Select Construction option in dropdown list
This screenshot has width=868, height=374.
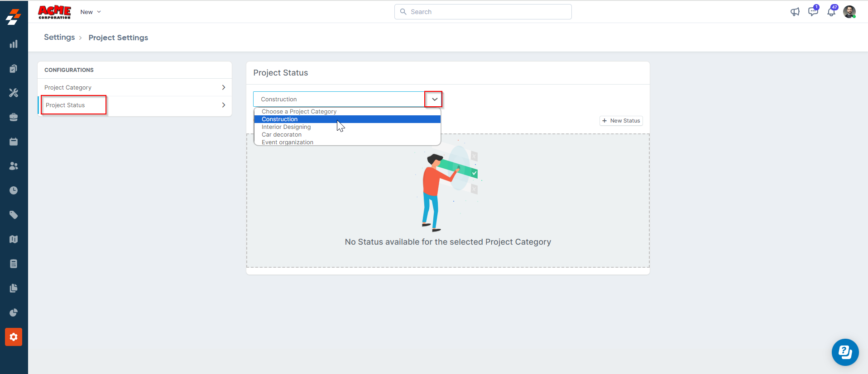pos(347,119)
